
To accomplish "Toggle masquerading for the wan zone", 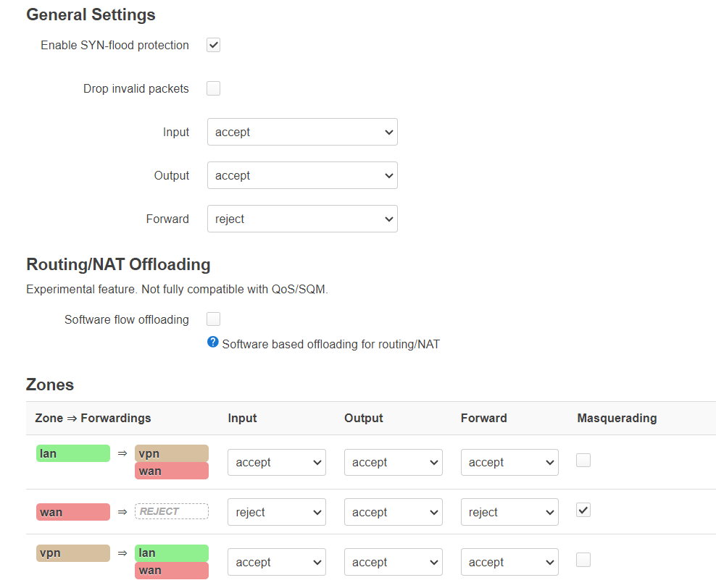I will 583,510.
